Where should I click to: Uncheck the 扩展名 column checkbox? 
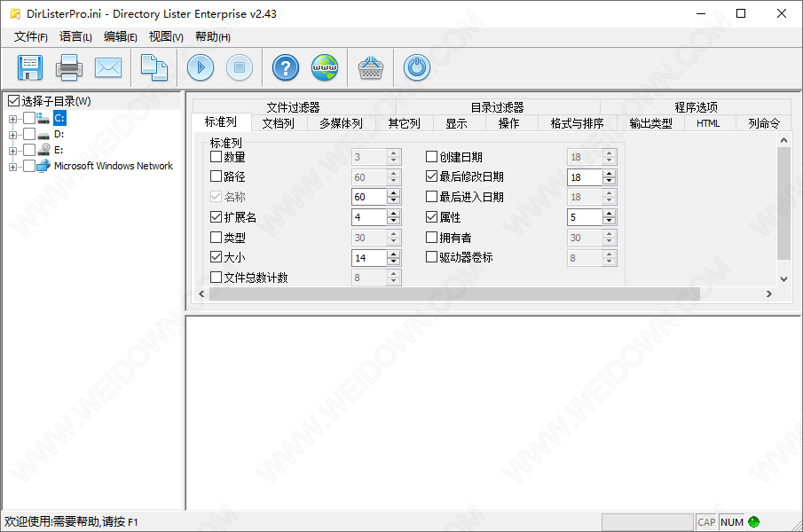[216, 217]
